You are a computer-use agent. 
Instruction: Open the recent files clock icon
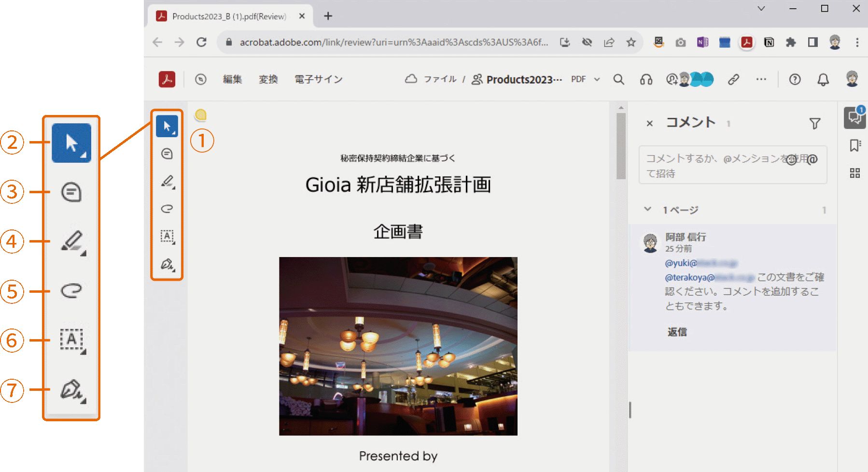coord(201,79)
